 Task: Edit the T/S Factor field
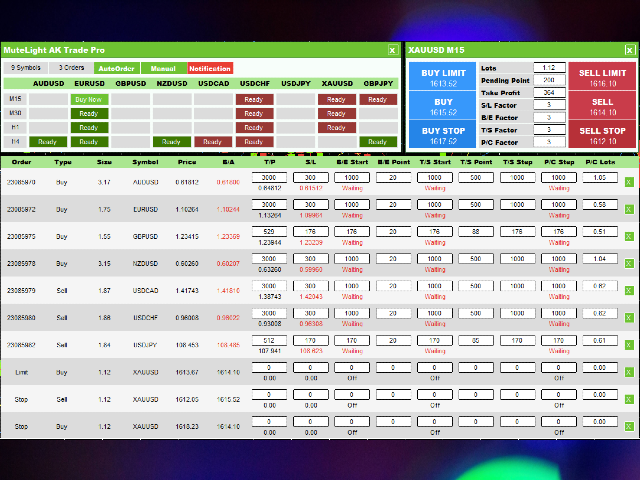coord(549,130)
